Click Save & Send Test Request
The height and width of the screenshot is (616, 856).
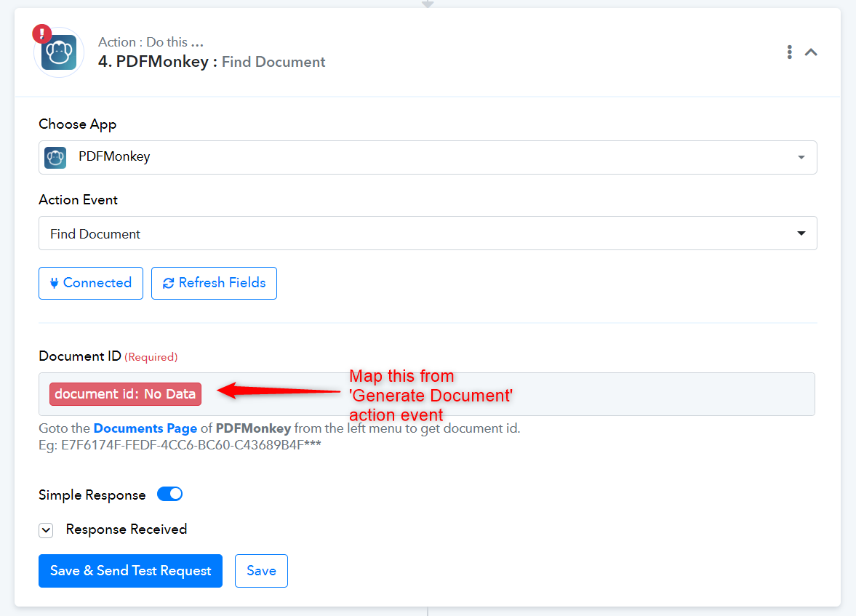[130, 571]
